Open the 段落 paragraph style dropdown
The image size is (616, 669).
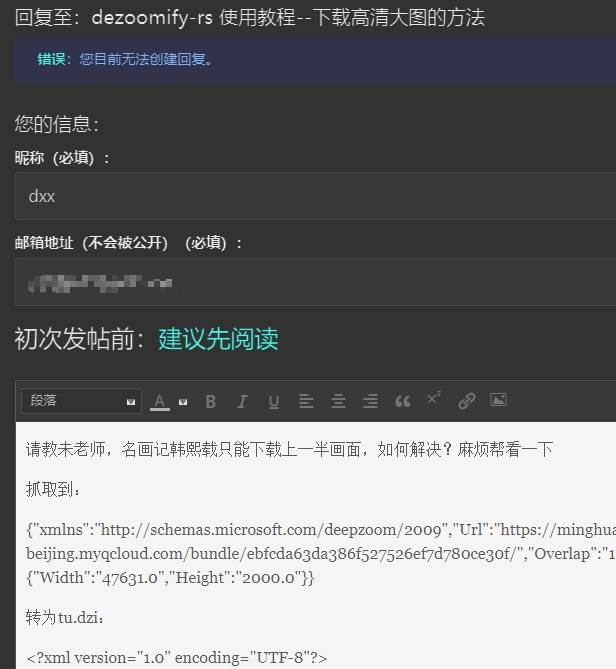(82, 401)
